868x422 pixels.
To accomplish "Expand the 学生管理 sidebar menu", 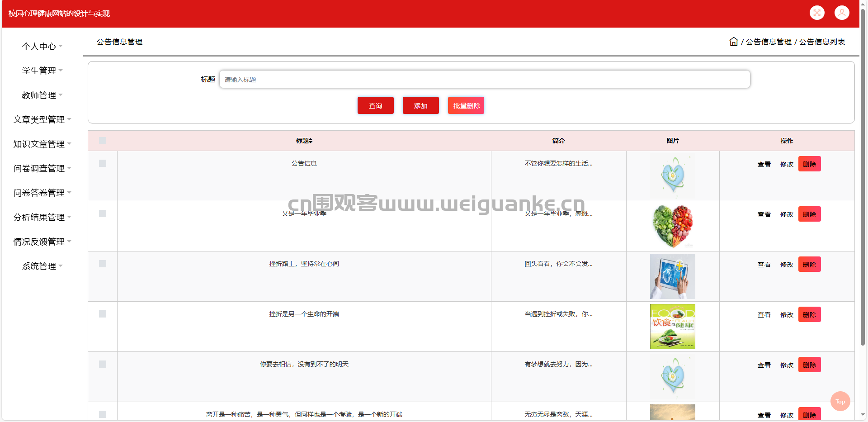I will 42,71.
